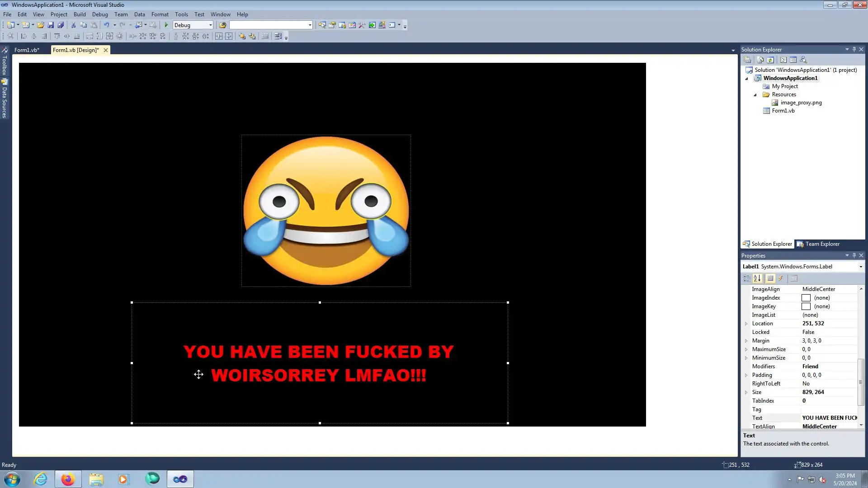Switch to the Form1.vb code tab

26,50
